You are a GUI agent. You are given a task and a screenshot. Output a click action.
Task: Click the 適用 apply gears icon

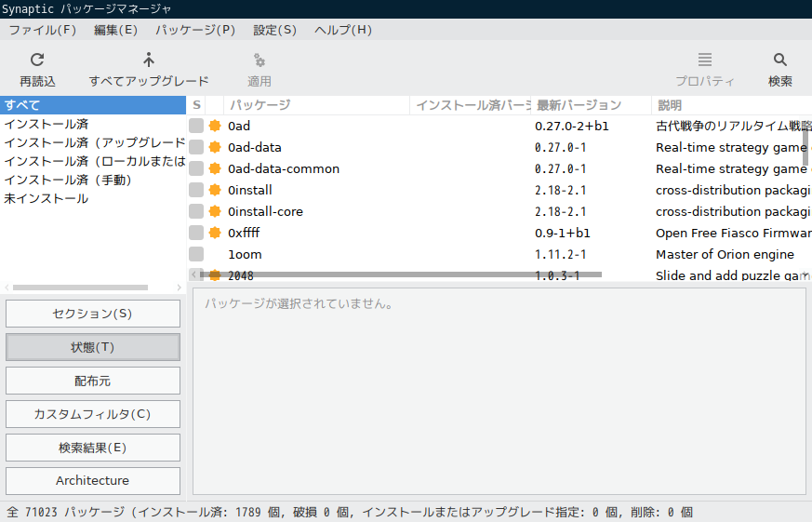(x=259, y=60)
